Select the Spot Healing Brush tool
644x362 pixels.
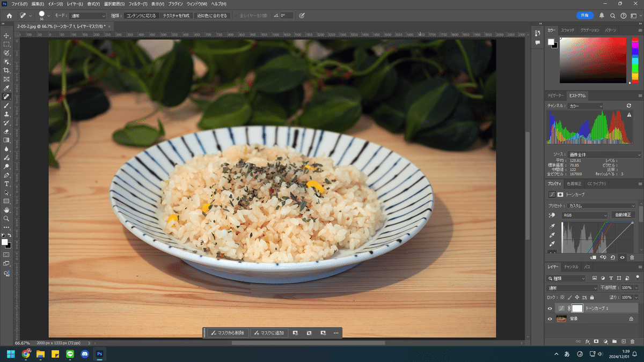coord(6,97)
